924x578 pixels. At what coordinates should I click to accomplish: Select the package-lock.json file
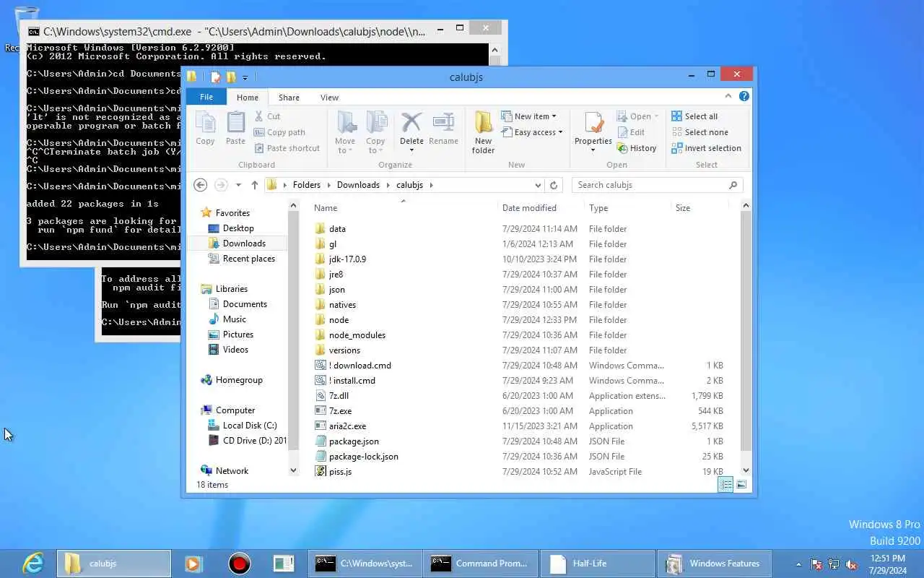pos(364,457)
